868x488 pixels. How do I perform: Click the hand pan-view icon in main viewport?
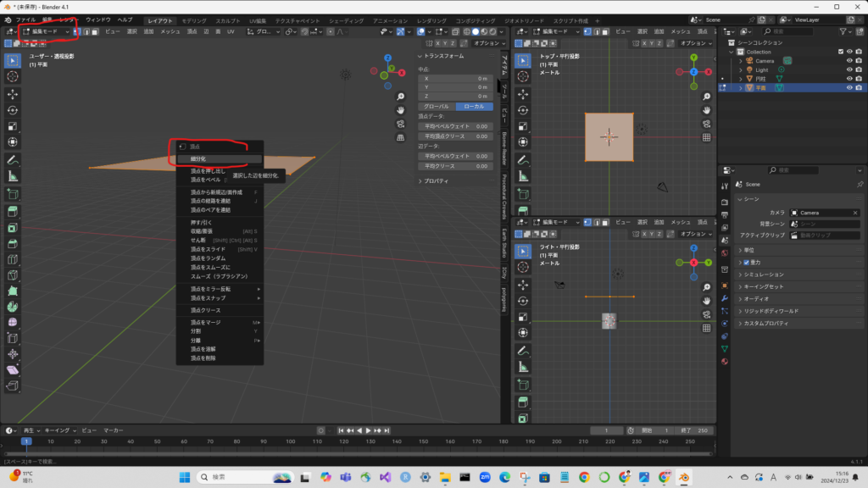(400, 110)
